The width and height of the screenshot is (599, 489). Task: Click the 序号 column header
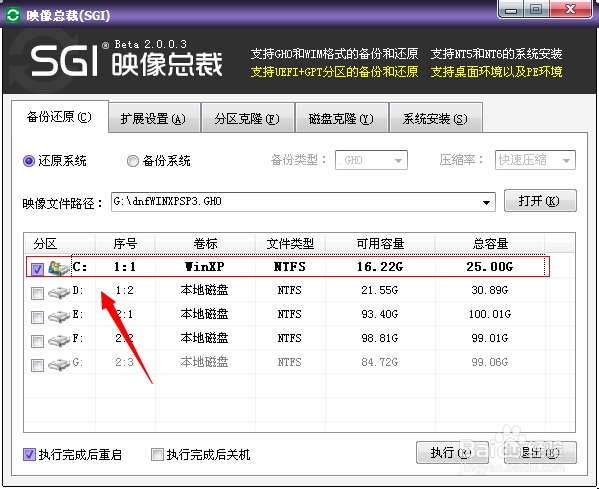125,243
